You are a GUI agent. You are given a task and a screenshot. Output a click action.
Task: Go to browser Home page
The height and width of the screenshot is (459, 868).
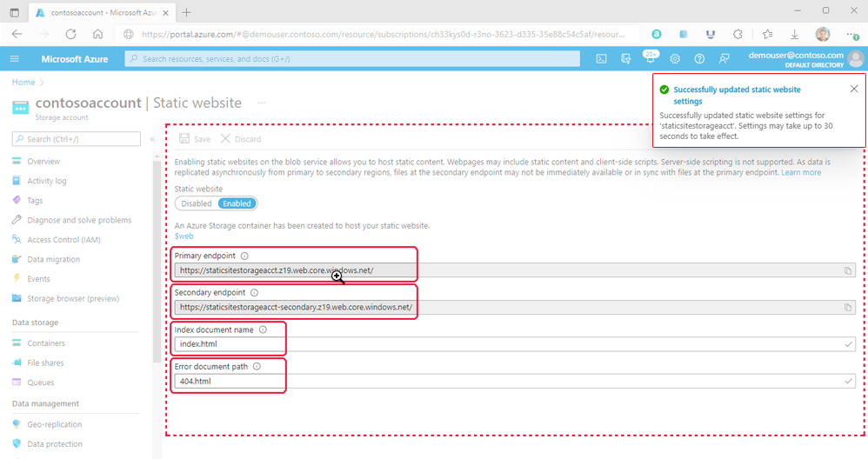pos(98,34)
